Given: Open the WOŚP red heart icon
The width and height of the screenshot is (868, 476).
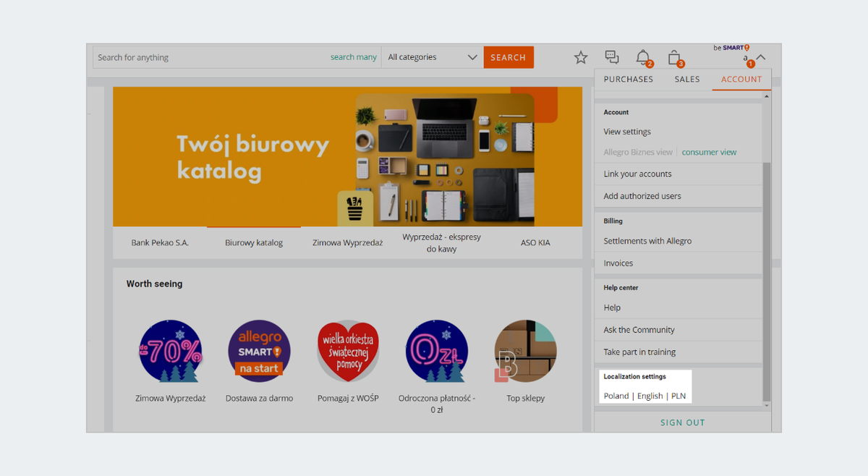Looking at the screenshot, I should pos(348,351).
